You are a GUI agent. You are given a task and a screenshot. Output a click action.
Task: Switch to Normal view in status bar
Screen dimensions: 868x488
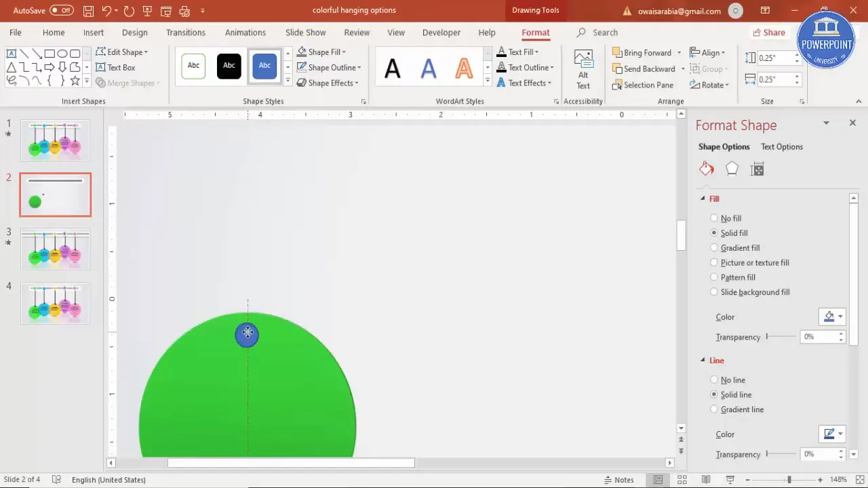pos(658,480)
